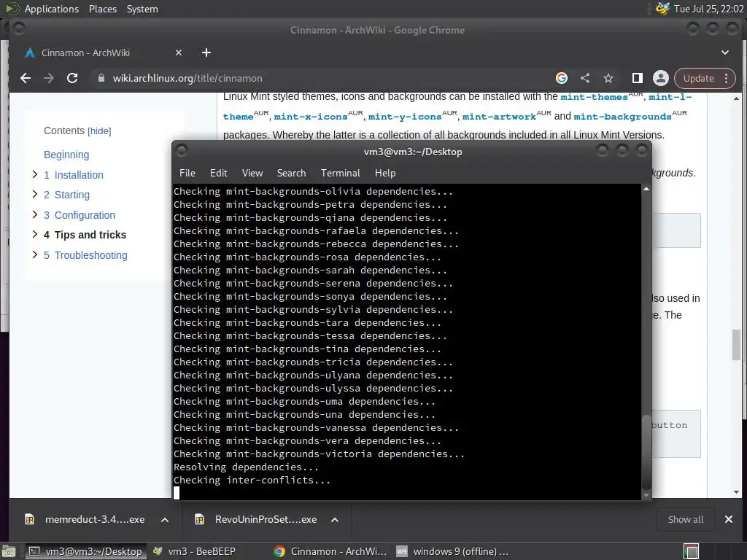Share this page via share icon
747x560 pixels.
585,78
